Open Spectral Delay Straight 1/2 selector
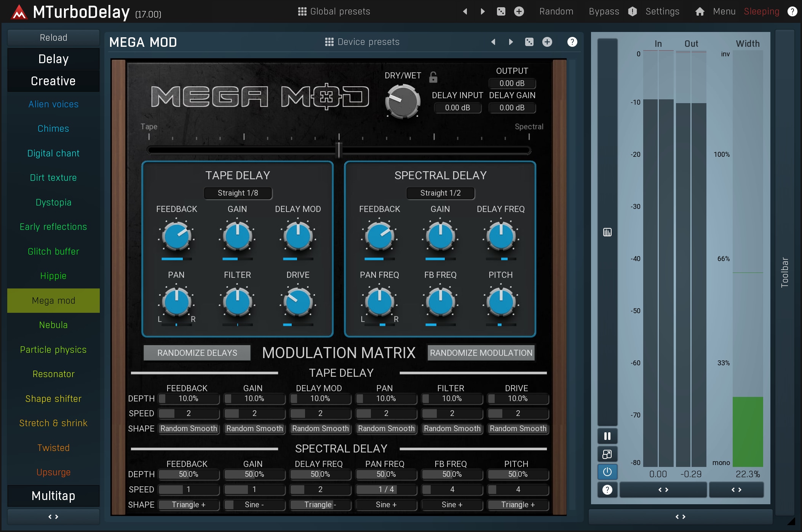 point(441,193)
